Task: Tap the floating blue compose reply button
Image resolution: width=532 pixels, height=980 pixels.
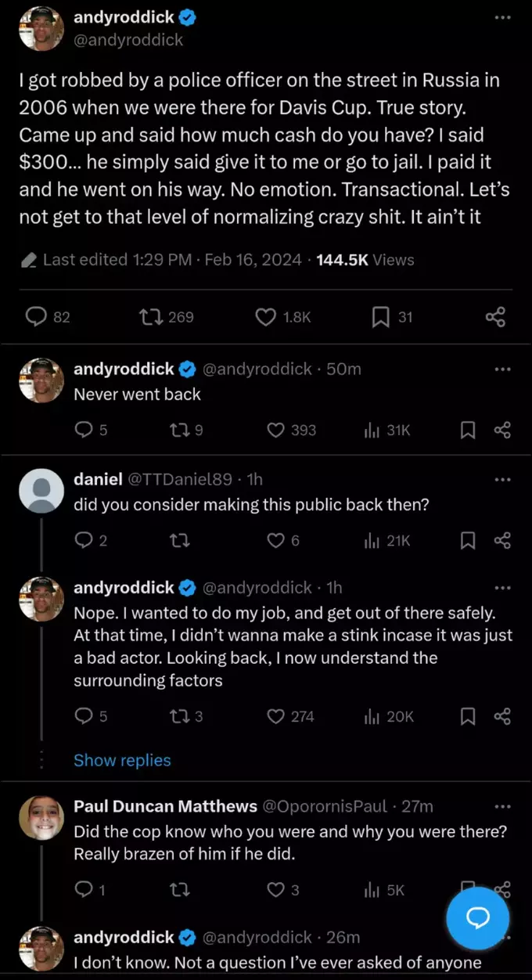Action: tap(477, 918)
